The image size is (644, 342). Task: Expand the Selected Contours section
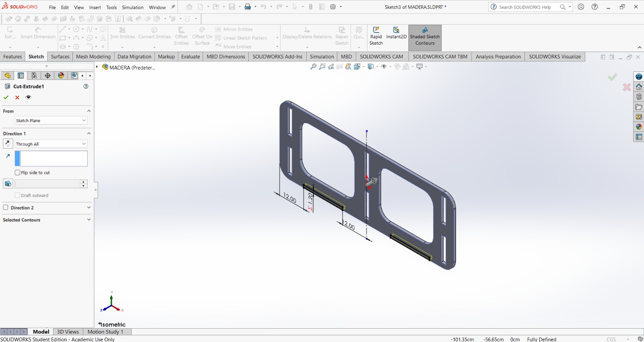tap(89, 220)
